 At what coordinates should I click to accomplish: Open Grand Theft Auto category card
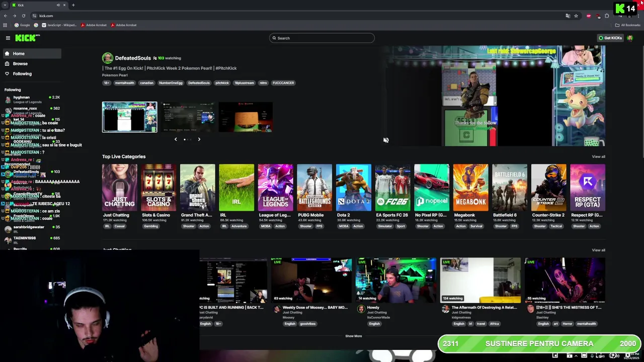click(197, 187)
